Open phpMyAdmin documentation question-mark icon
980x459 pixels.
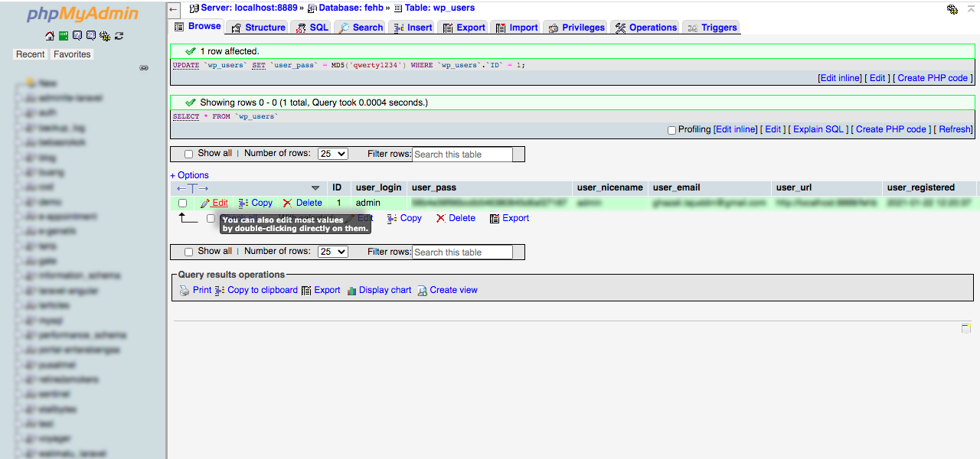[x=77, y=36]
